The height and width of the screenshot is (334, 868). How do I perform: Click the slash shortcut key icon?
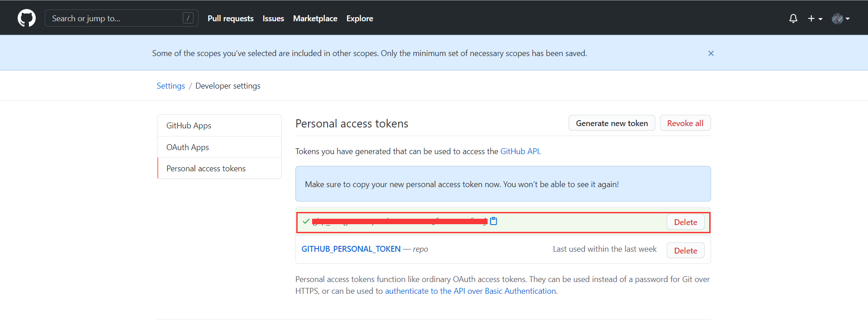(188, 18)
